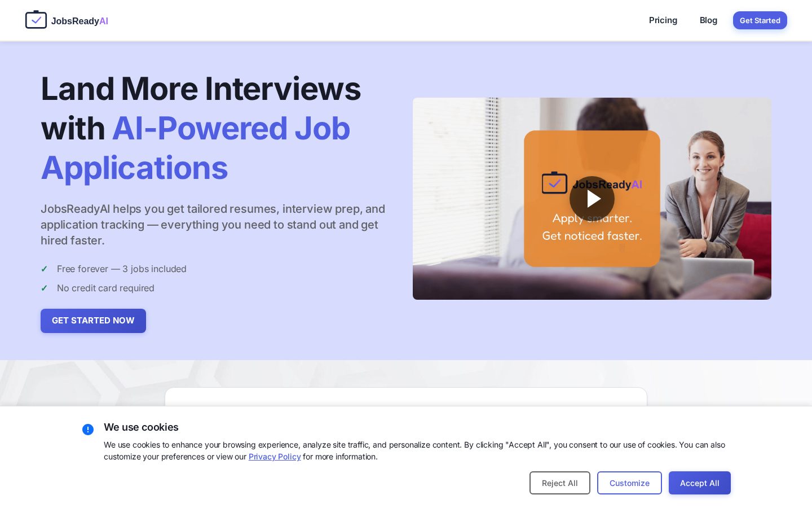This screenshot has width=812, height=508.
Task: Play the promo video
Action: 592,199
